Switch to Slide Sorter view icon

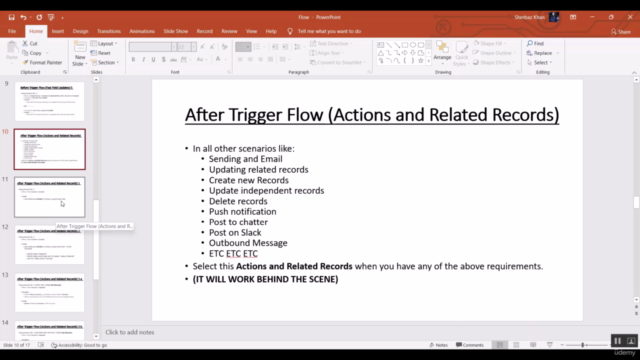coord(516,345)
